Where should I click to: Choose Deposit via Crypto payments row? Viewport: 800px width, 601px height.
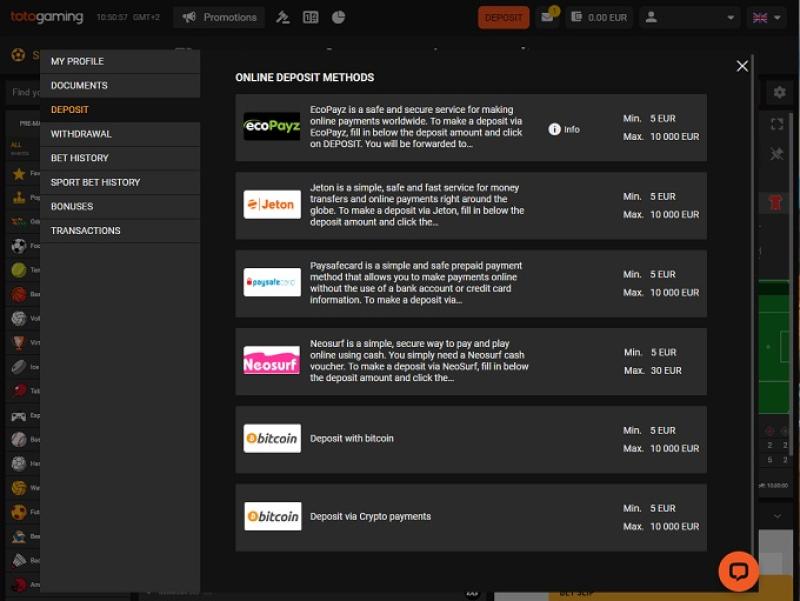click(370, 516)
